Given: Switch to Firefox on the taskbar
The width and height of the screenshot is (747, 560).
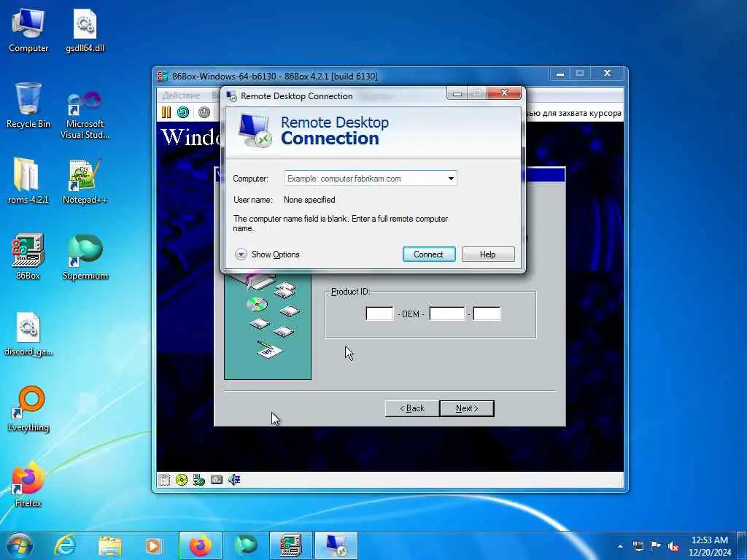Looking at the screenshot, I should coord(201,545).
